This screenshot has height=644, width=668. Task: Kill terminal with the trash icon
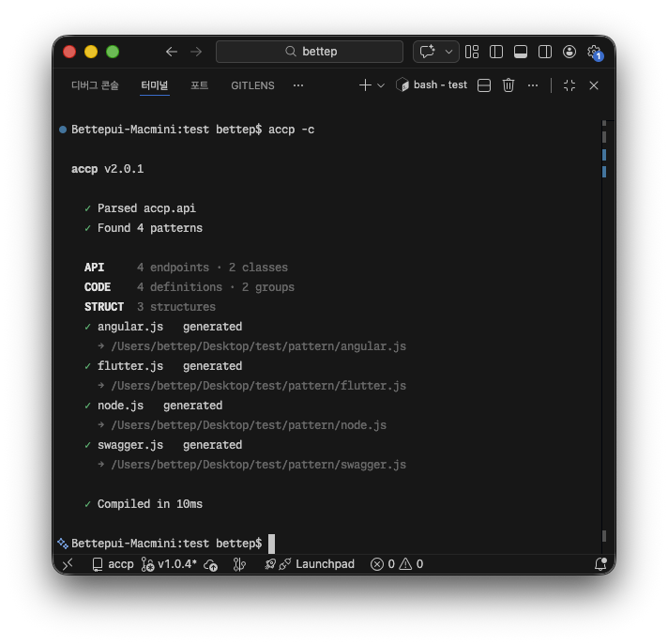[x=509, y=85]
